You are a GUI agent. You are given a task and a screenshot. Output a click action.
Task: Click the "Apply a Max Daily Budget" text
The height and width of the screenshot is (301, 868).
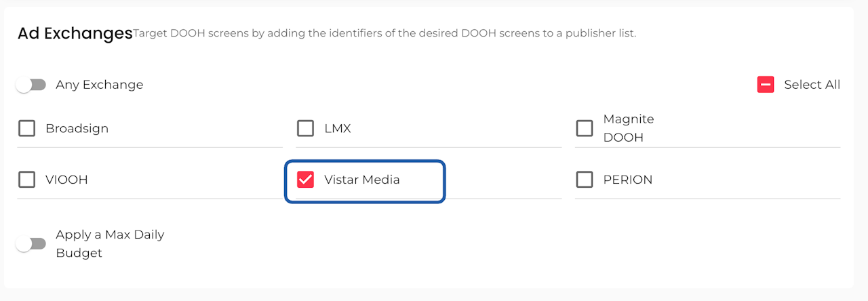[110, 243]
